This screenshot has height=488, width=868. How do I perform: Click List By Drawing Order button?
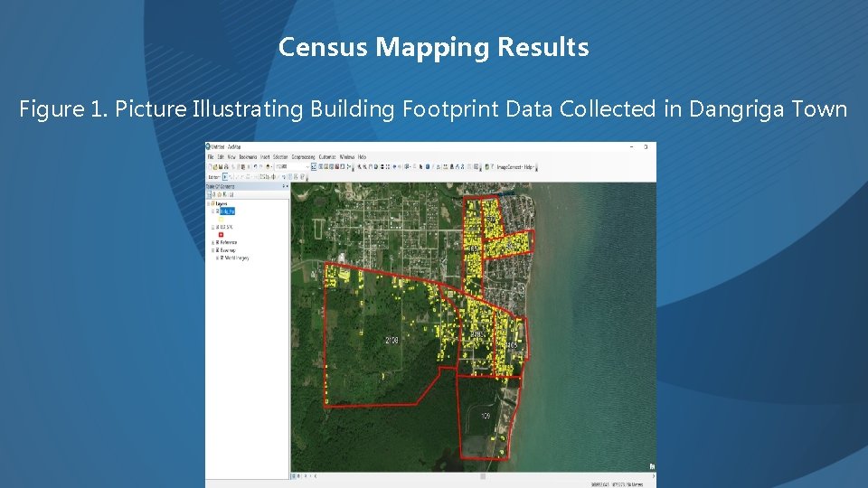pyautogui.click(x=209, y=194)
